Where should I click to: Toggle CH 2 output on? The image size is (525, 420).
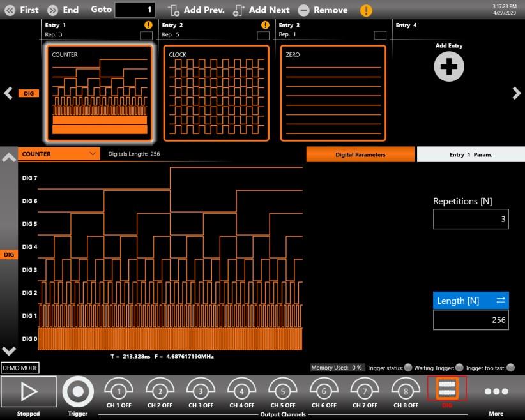point(160,392)
